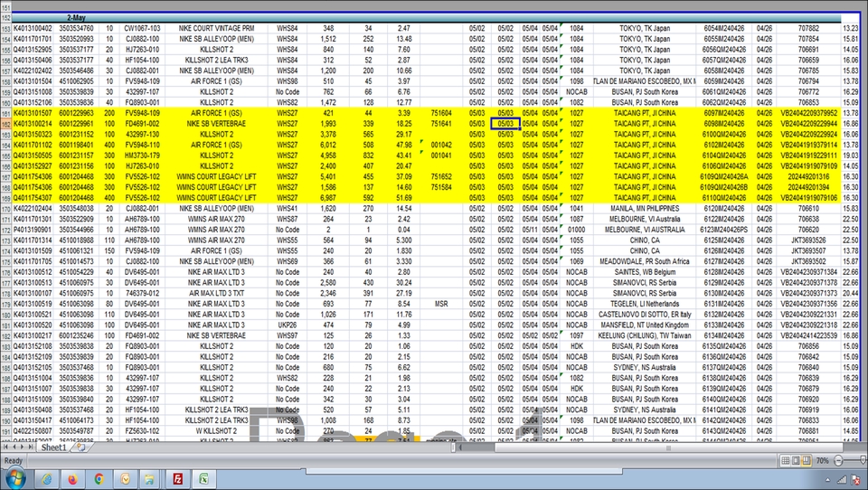
Task: Adjust the zoom slider in the status bar
Action: 863,461
